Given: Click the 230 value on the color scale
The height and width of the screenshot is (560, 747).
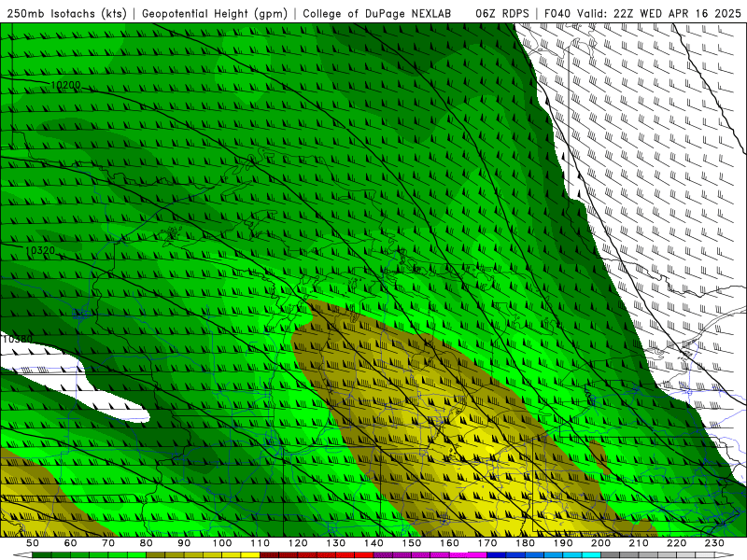Looking at the screenshot, I should pos(714,543).
